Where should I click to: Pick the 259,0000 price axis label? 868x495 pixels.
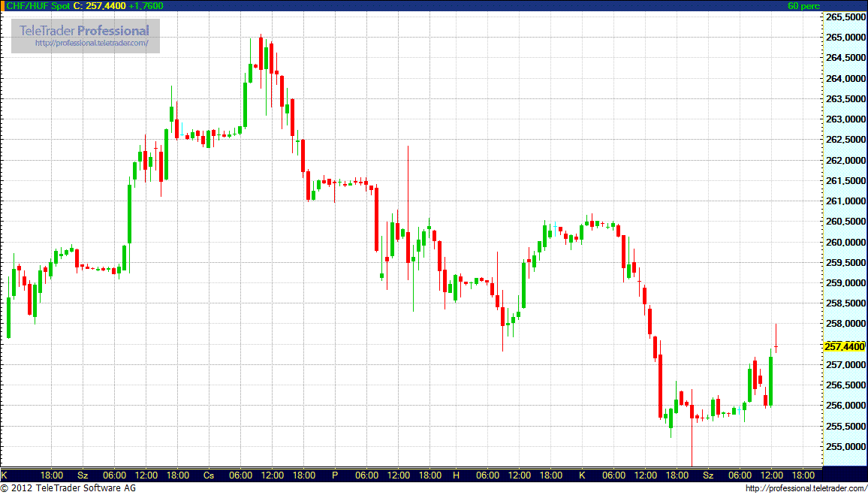pos(846,283)
